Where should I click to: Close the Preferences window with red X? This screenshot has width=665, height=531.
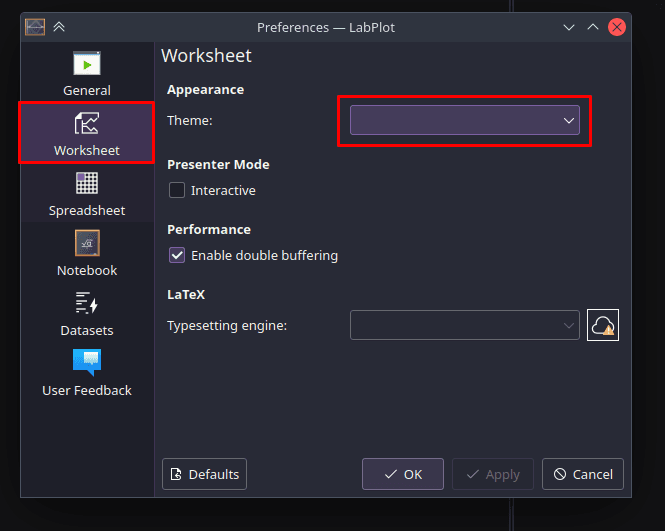coord(617,27)
